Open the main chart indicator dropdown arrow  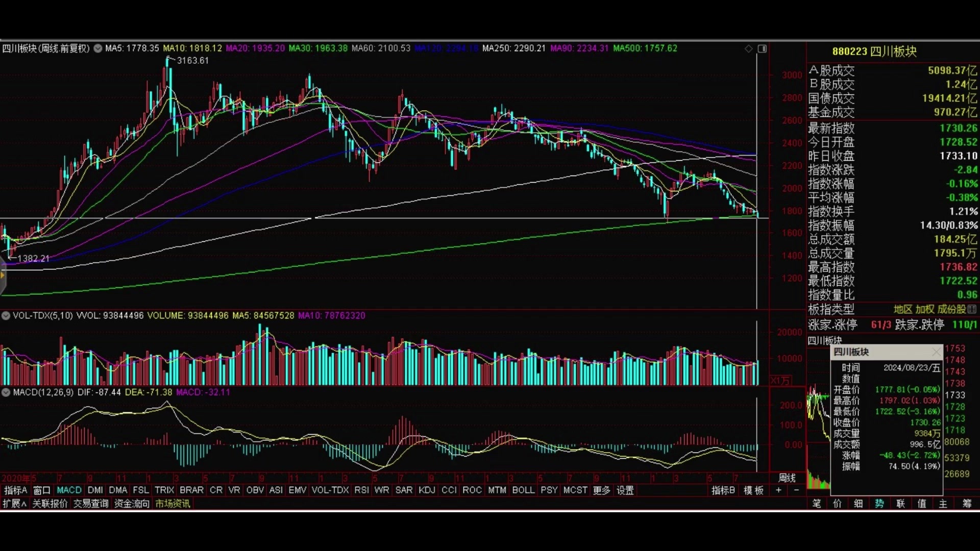pyautogui.click(x=97, y=48)
